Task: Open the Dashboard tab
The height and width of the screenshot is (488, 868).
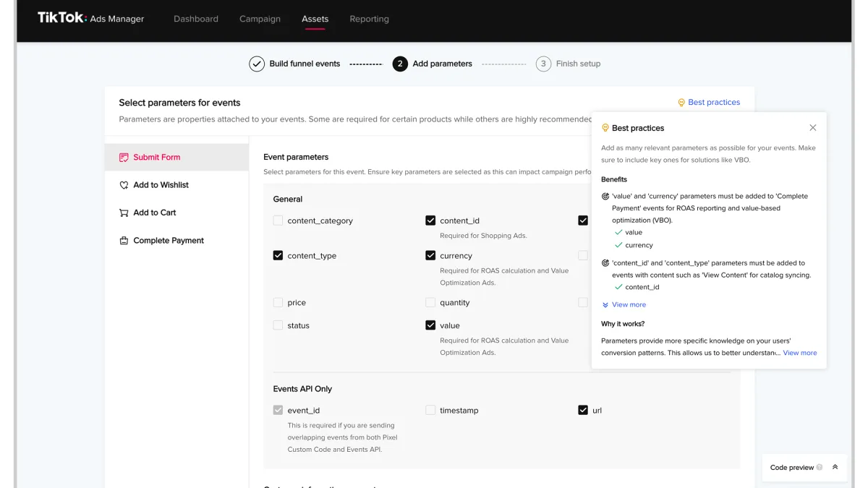Action: (196, 19)
